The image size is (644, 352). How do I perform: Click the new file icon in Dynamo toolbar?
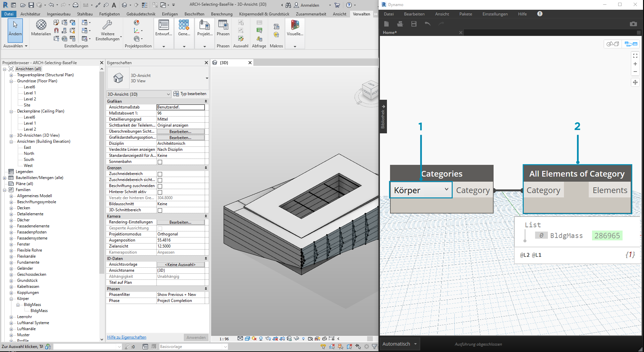(x=387, y=24)
